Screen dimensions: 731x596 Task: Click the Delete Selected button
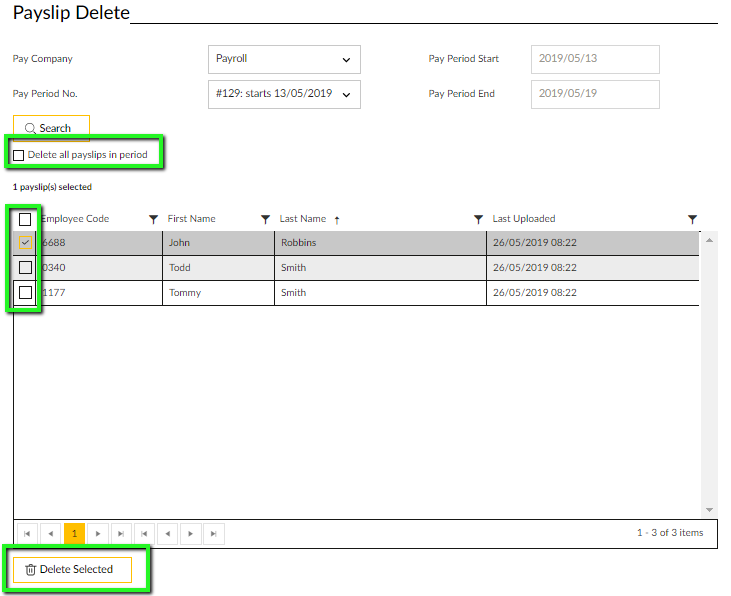pyautogui.click(x=72, y=569)
